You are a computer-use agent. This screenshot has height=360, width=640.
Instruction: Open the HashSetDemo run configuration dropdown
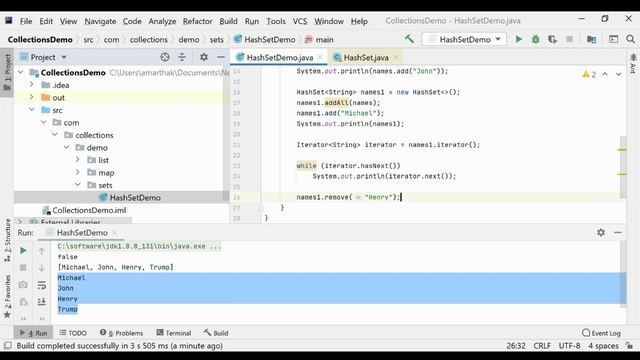tap(464, 39)
